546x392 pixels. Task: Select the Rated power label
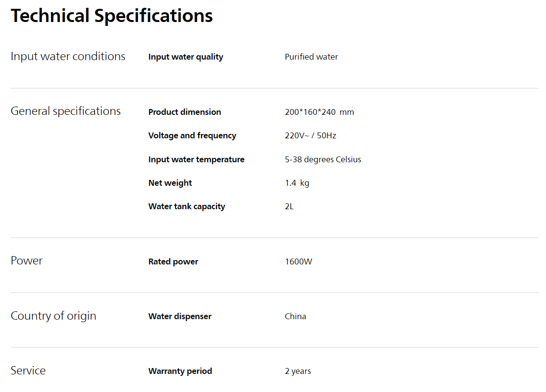coord(173,261)
